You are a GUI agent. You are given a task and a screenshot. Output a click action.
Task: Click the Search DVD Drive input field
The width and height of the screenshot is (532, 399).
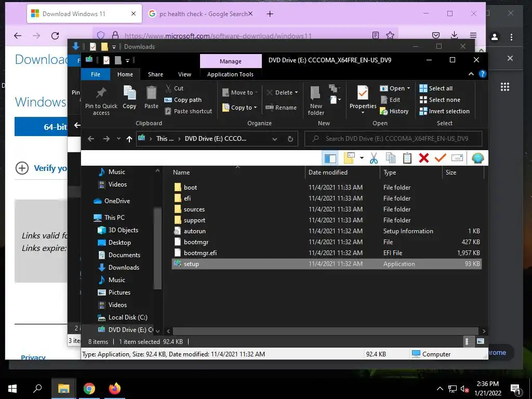(x=394, y=139)
